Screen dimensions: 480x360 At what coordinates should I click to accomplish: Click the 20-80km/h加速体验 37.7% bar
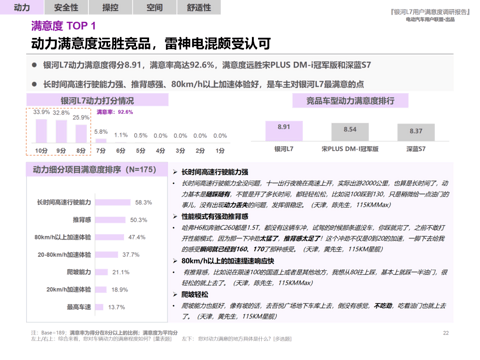tap(107, 255)
